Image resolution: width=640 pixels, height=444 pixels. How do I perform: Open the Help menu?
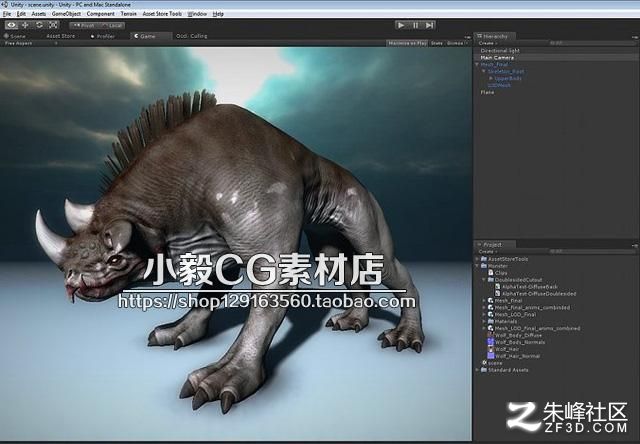point(218,14)
